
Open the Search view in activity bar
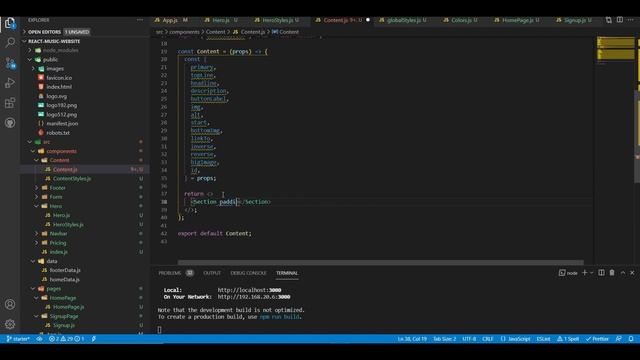pos(10,42)
